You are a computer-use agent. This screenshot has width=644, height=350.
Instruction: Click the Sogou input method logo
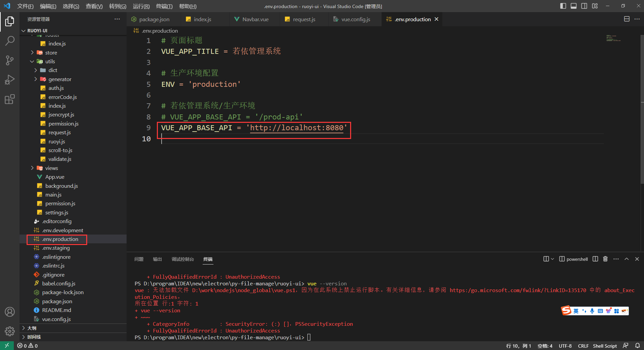[x=566, y=311]
